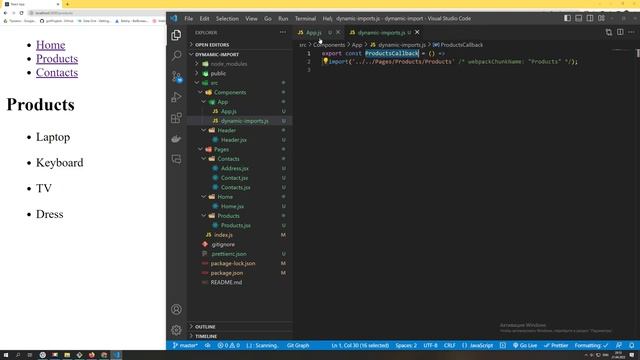Open the Remote Explorer view
640x360 pixels.
(x=176, y=159)
